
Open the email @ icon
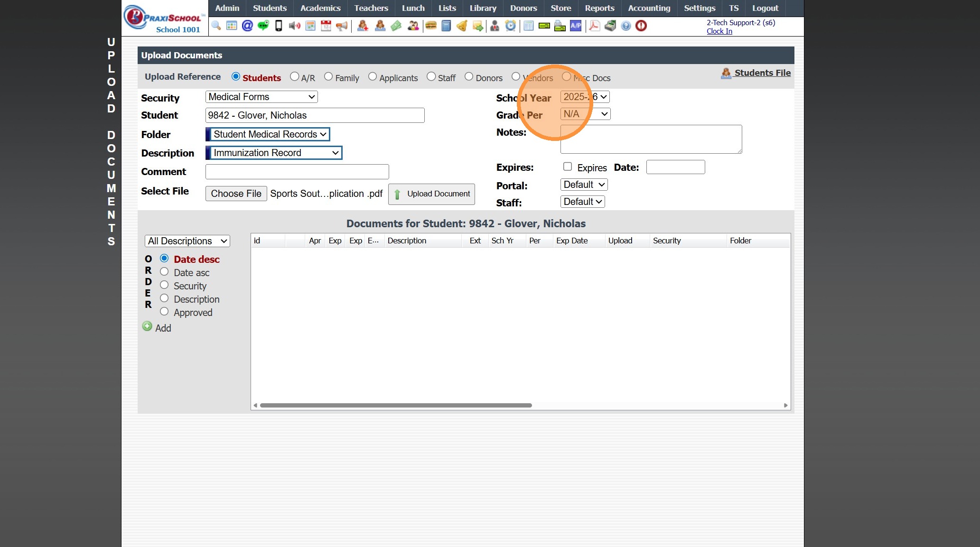click(x=247, y=26)
